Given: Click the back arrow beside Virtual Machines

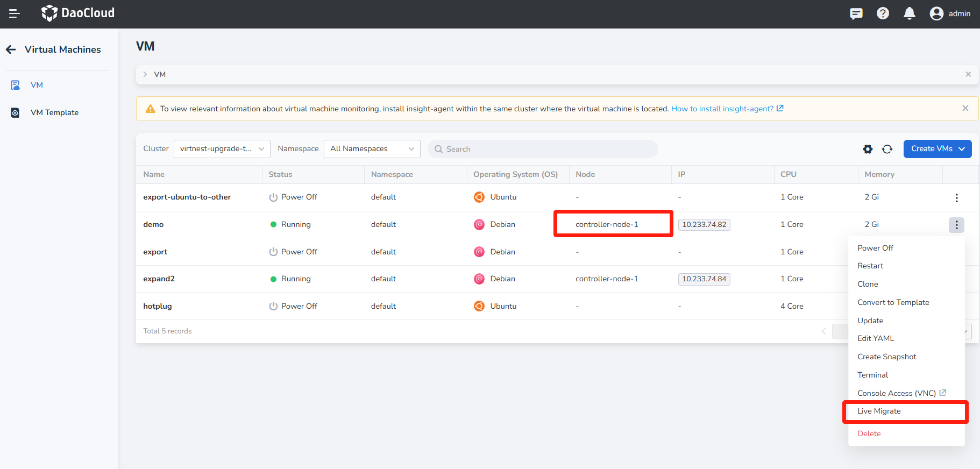Looking at the screenshot, I should (11, 49).
